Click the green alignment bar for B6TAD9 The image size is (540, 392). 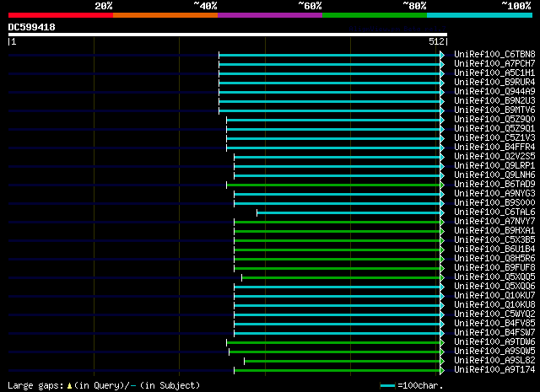point(333,185)
